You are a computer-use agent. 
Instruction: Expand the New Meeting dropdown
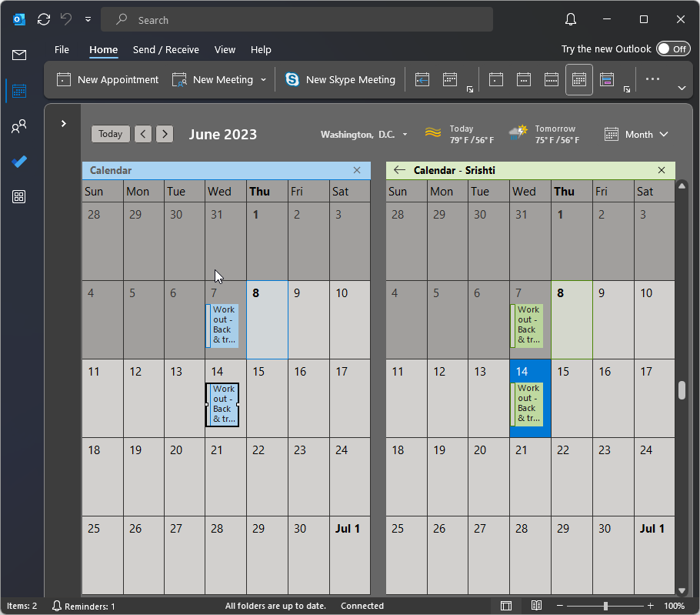pyautogui.click(x=264, y=79)
